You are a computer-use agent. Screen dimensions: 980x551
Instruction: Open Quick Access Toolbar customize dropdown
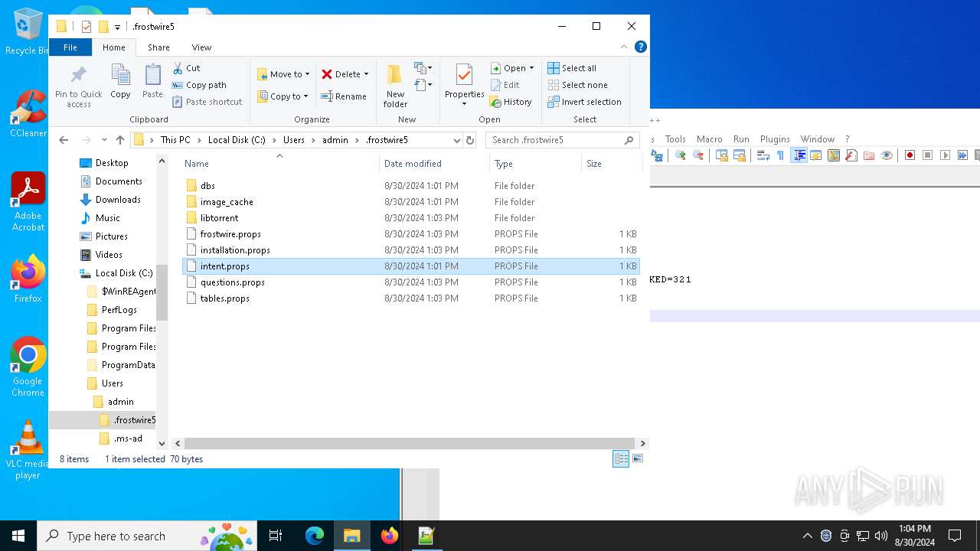tap(117, 27)
